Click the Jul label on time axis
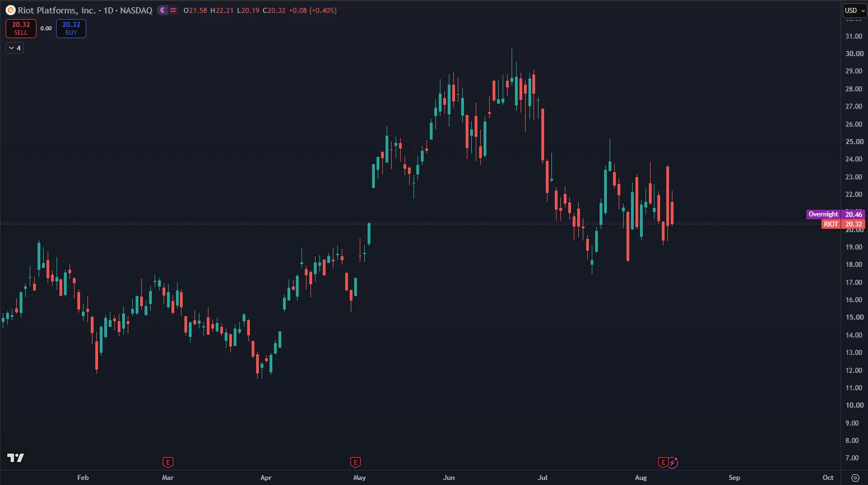This screenshot has height=485, width=868. coord(542,478)
